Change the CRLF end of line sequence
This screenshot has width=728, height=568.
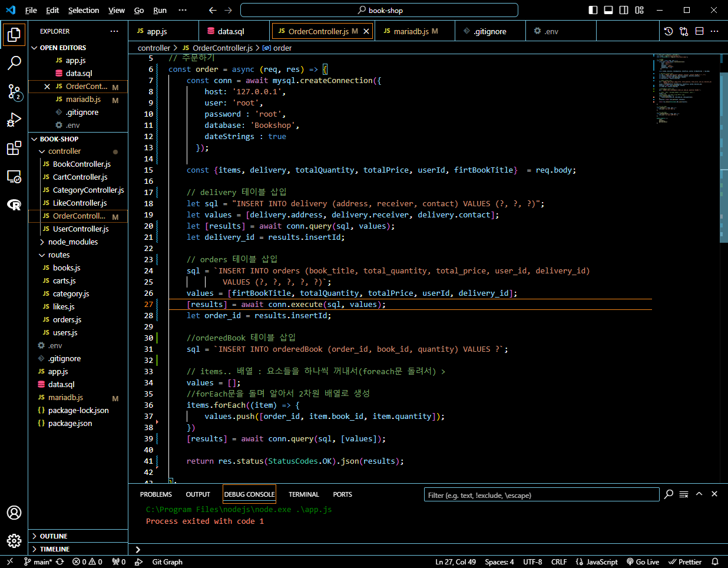point(559,562)
